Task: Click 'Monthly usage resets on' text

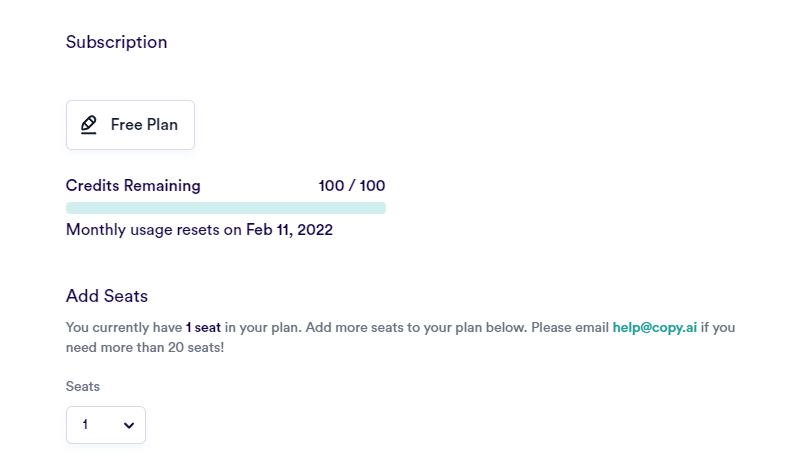Action: tap(154, 230)
